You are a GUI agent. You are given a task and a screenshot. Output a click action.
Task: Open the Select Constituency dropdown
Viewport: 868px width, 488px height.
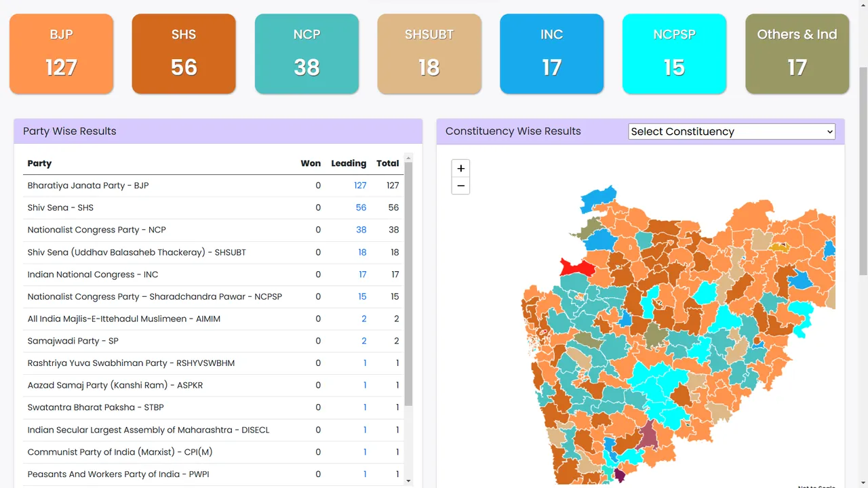tap(732, 131)
